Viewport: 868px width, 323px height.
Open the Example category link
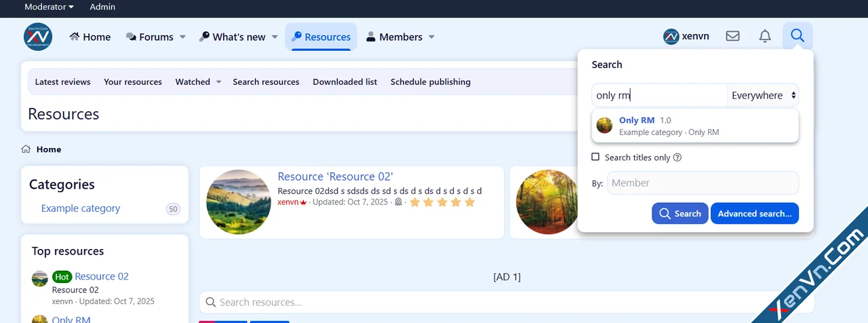[x=81, y=208]
